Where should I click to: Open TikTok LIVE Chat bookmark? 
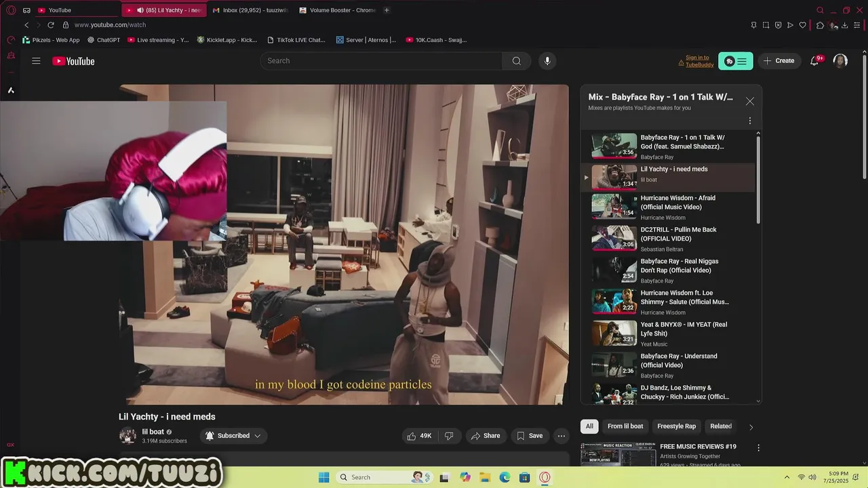coord(296,40)
